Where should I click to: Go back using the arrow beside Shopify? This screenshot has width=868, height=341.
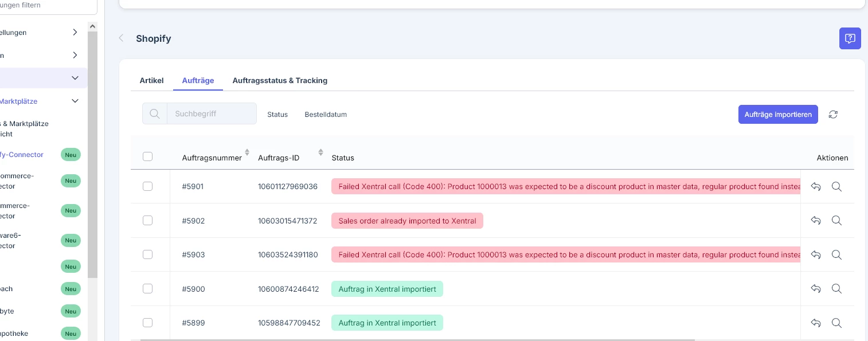pyautogui.click(x=121, y=38)
